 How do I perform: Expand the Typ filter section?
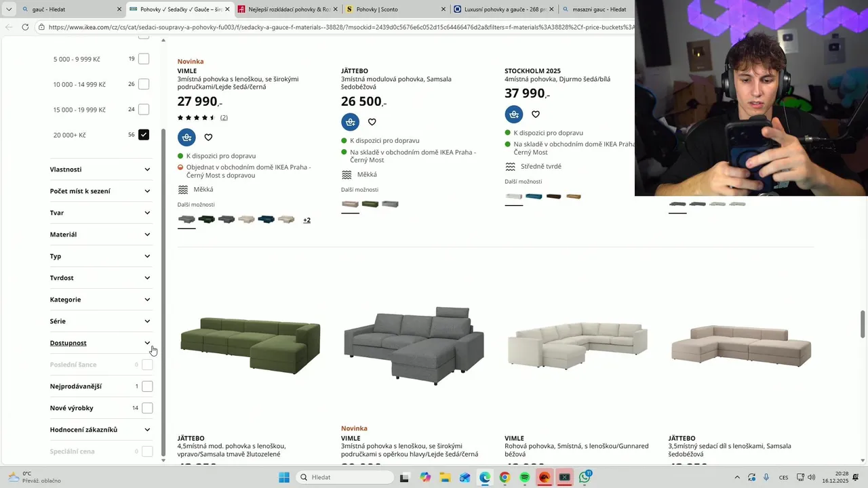pyautogui.click(x=100, y=256)
